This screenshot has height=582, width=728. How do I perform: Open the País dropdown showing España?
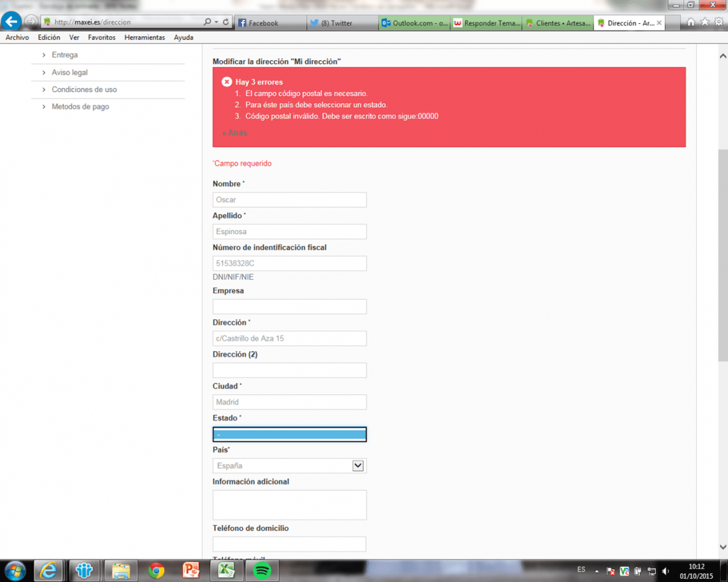pyautogui.click(x=289, y=466)
